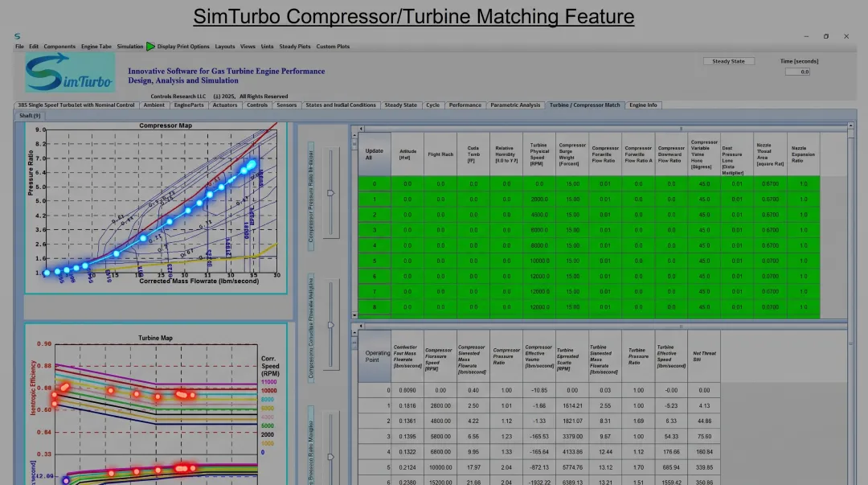Click the Turbine Pressure Ratio column header
This screenshot has height=485, width=868.
coord(638,356)
